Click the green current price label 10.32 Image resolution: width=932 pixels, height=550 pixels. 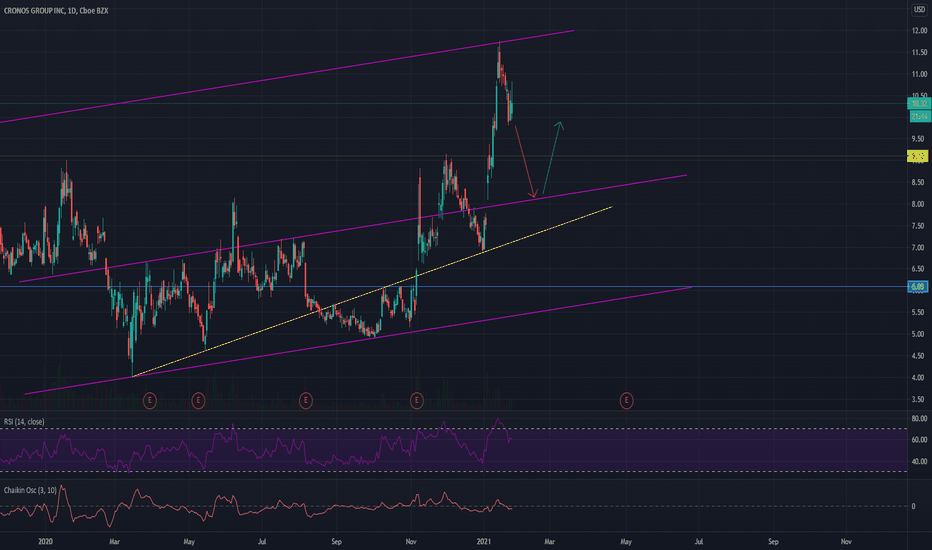920,103
